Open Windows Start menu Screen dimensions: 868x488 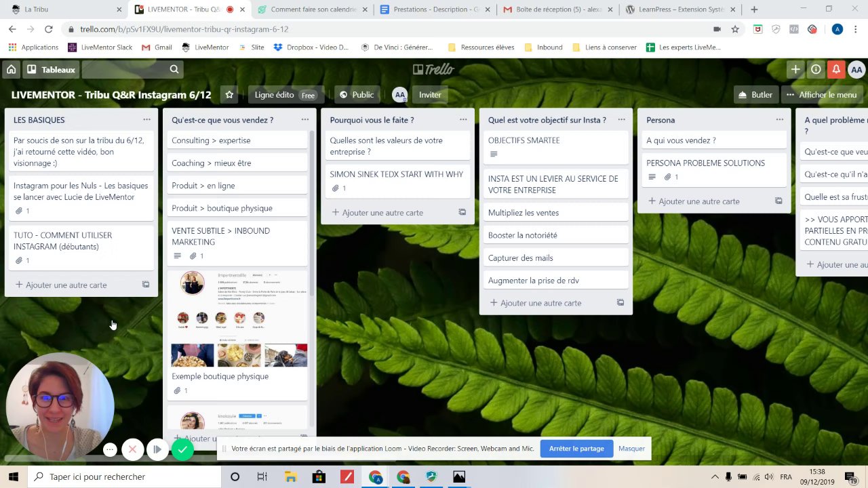pos(13,476)
